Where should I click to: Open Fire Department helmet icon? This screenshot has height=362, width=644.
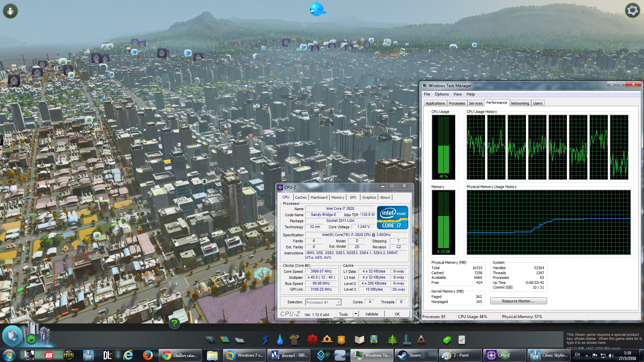tap(327, 340)
